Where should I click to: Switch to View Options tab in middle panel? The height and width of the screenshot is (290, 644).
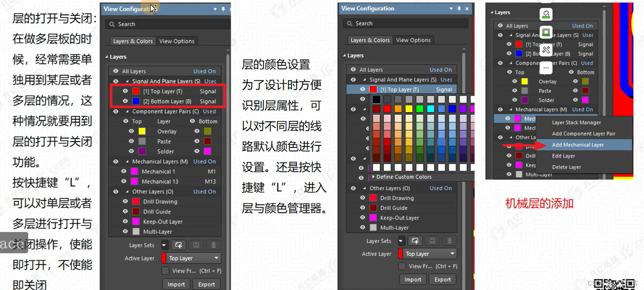[x=413, y=40]
